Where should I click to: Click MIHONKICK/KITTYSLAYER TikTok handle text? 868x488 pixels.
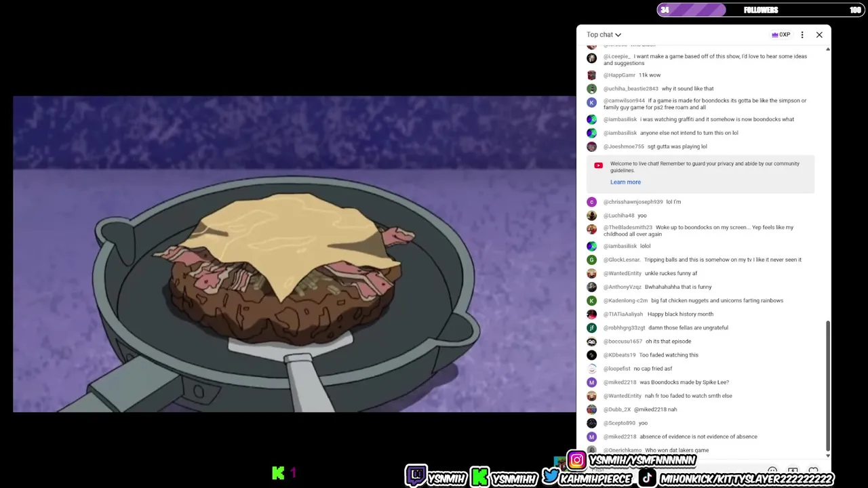(x=747, y=479)
